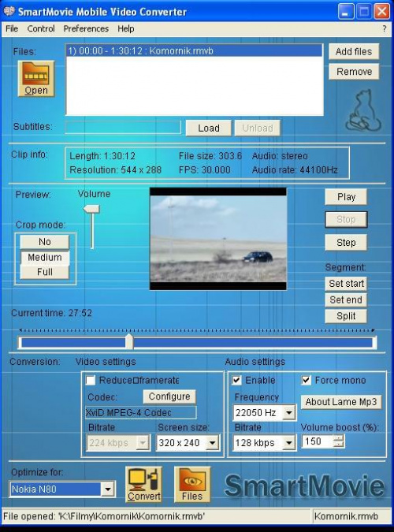
Task: Click the Convert computer-to-phone icon
Action: [143, 485]
